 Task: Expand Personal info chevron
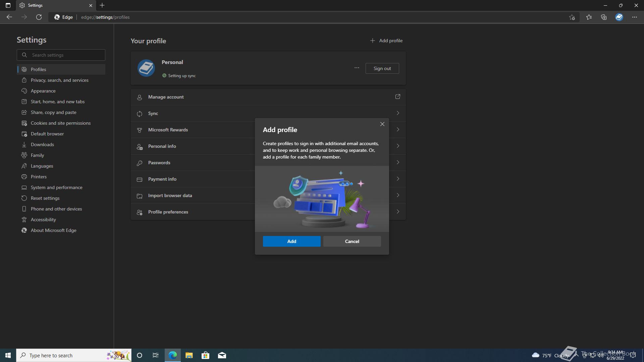pos(398,146)
